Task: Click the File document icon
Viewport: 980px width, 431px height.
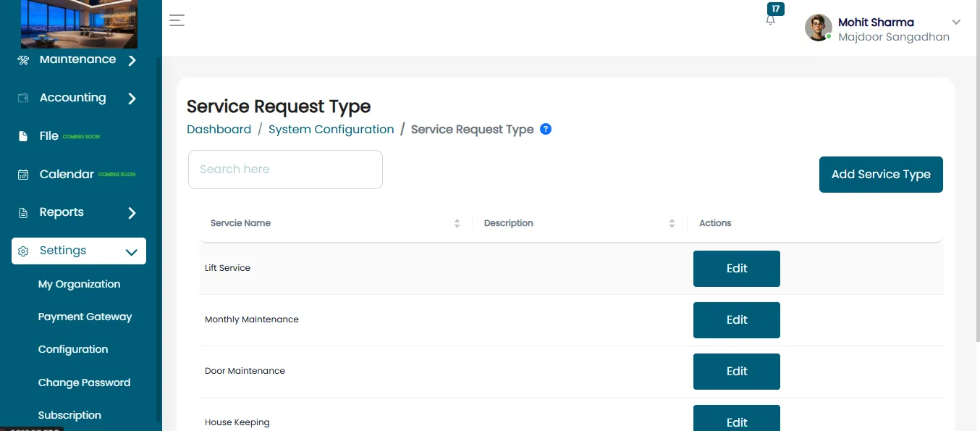Action: tap(23, 136)
